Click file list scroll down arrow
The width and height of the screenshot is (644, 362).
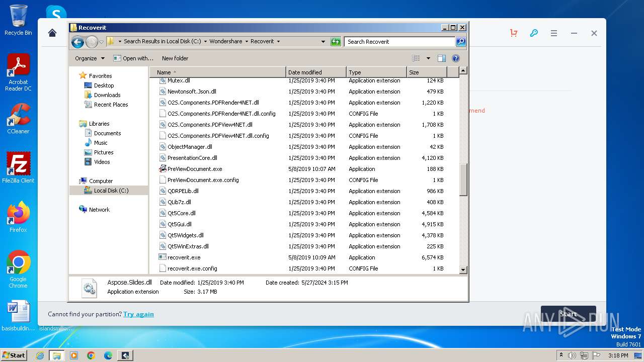[463, 270]
